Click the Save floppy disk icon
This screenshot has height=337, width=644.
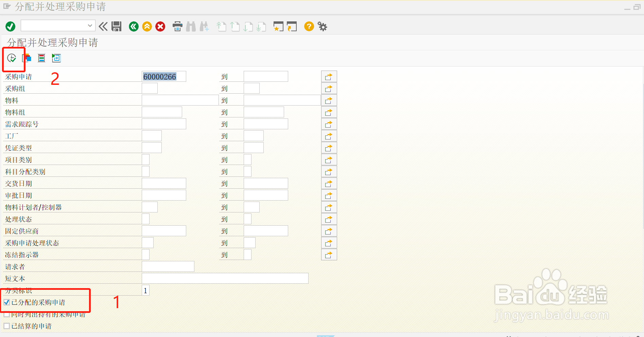(117, 26)
